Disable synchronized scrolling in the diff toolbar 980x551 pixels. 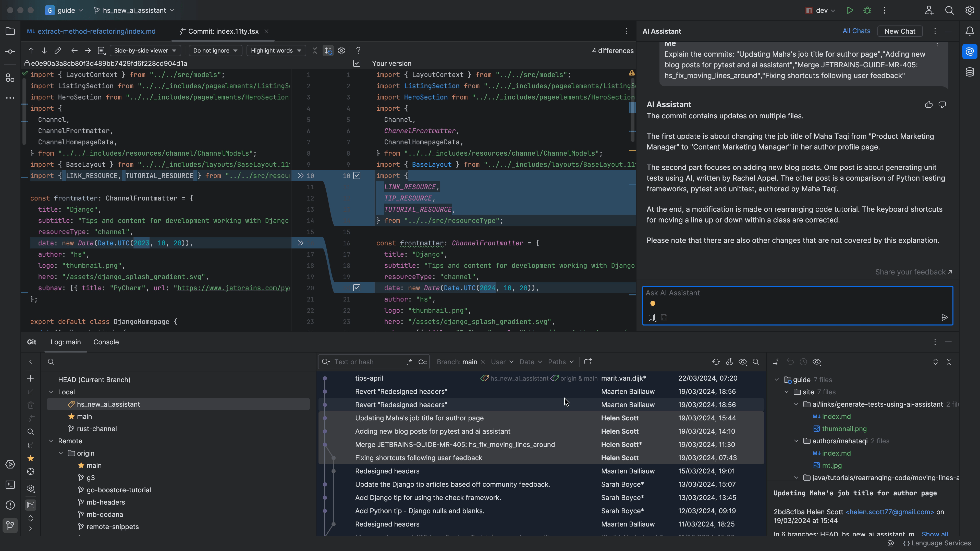click(328, 50)
